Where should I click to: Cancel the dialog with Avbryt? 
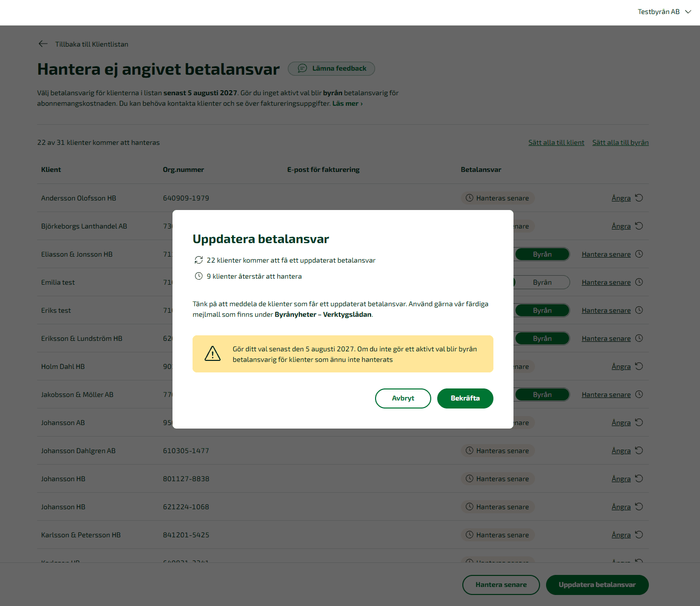tap(403, 398)
